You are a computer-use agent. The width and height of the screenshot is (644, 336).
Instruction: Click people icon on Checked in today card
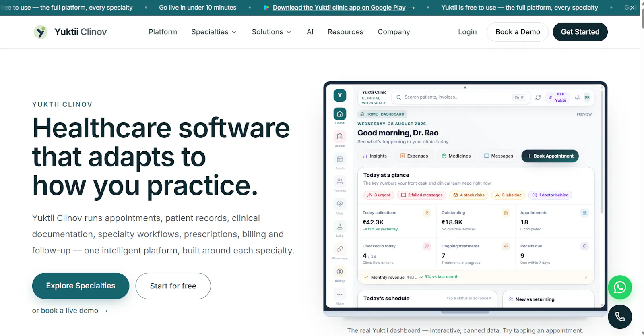(x=427, y=246)
